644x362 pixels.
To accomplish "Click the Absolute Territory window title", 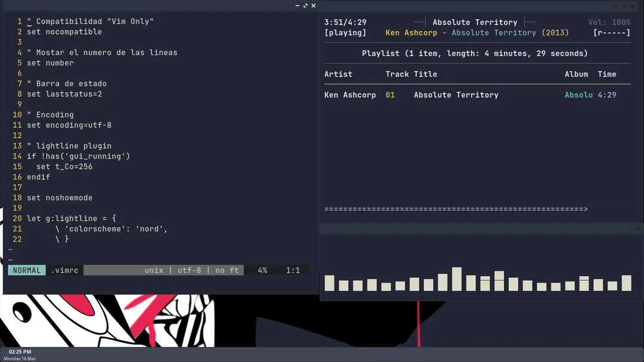I will 475,22.
